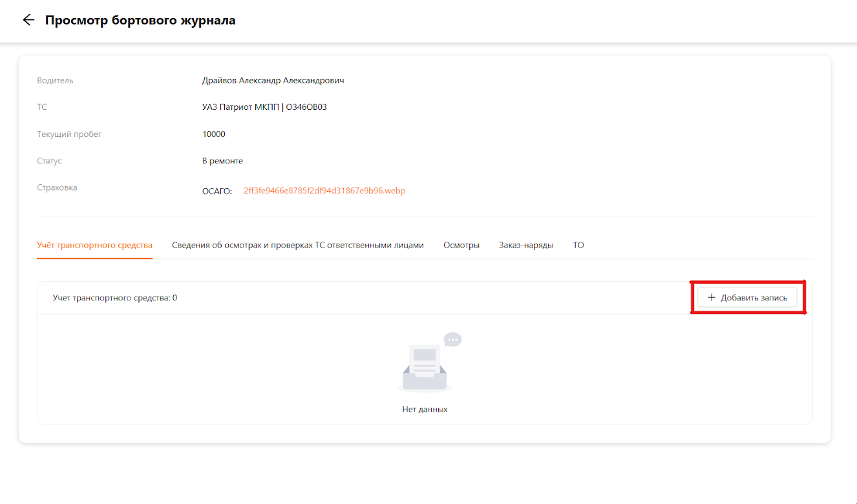Click the Водитель field label
Viewport: 857px width, 504px height.
(x=55, y=81)
